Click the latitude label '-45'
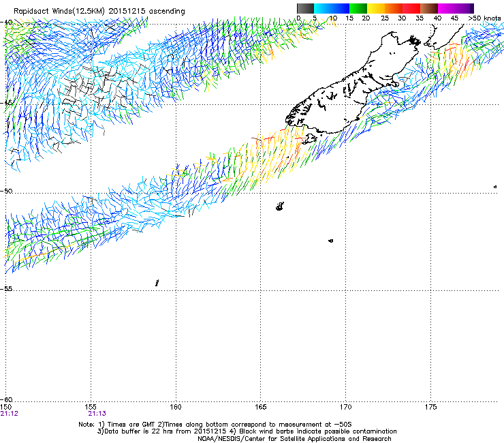The height and width of the screenshot is (443, 504). point(6,103)
